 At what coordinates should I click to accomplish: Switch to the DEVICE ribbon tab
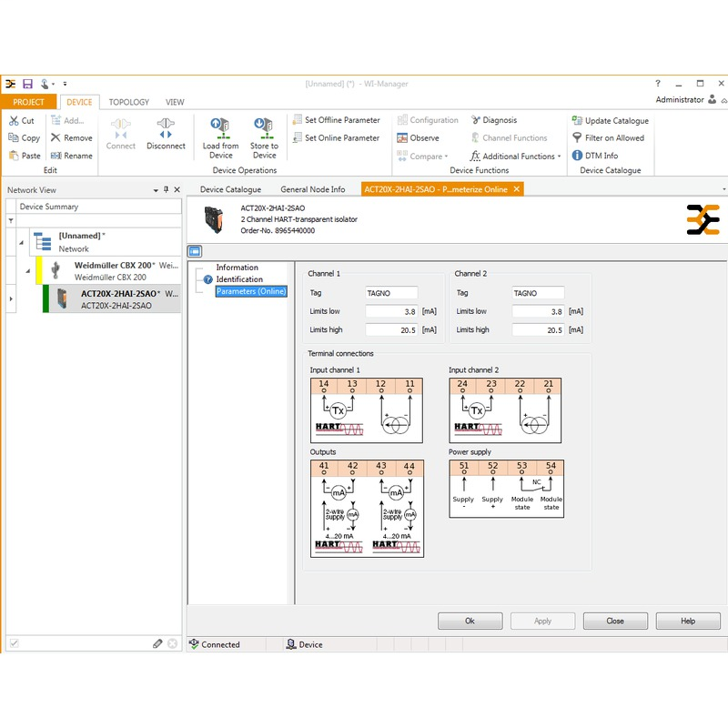79,102
